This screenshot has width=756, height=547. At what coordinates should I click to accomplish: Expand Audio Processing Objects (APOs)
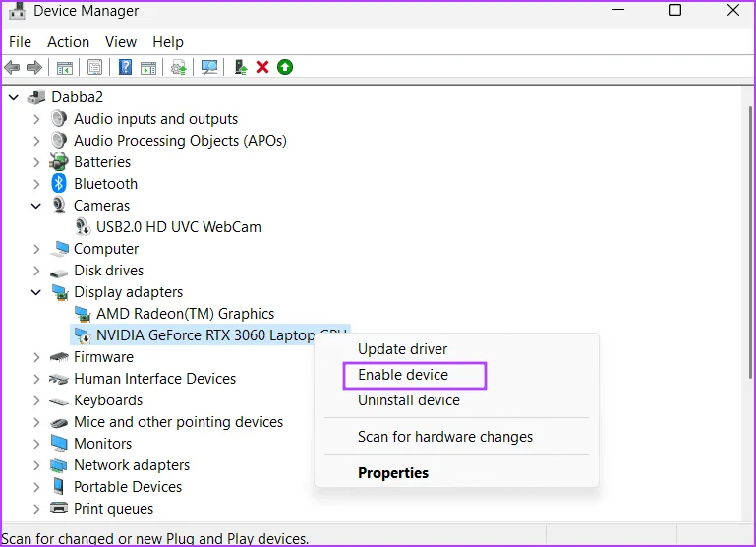[36, 141]
